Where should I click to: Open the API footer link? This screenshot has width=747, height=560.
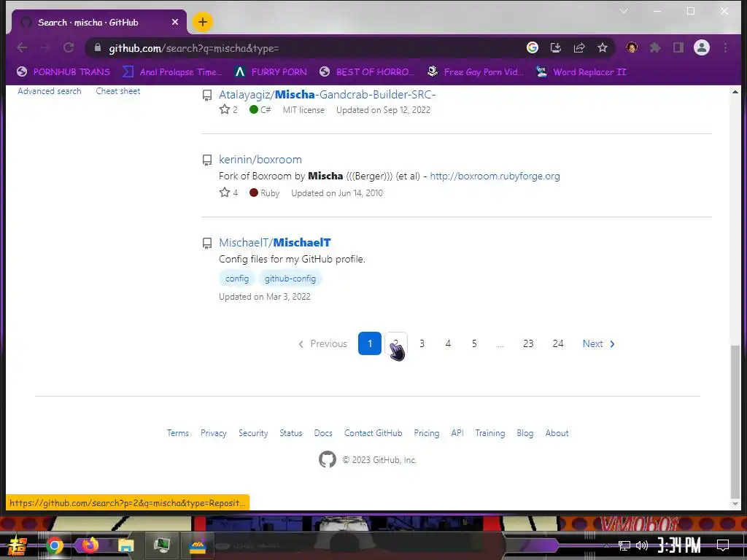coord(457,433)
